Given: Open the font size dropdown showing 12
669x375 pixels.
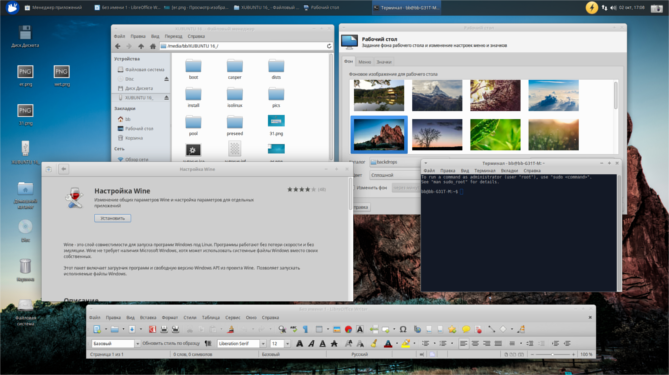Looking at the screenshot, I should [x=288, y=343].
